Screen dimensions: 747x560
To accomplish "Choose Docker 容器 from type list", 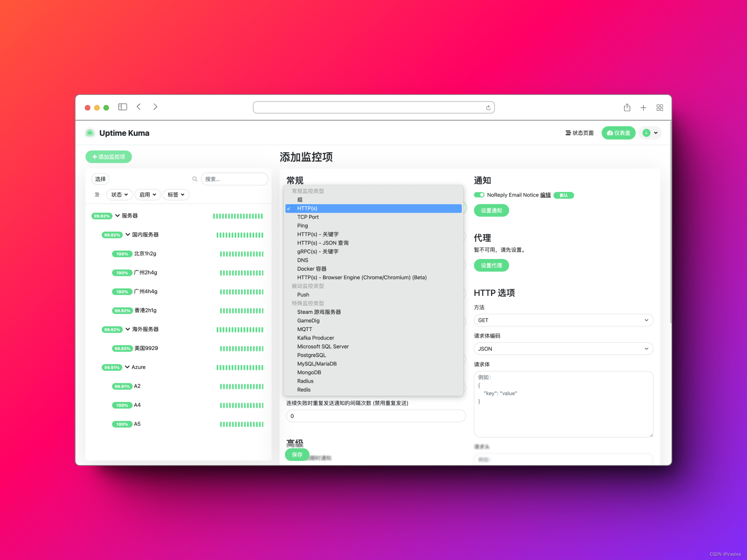I will click(312, 269).
